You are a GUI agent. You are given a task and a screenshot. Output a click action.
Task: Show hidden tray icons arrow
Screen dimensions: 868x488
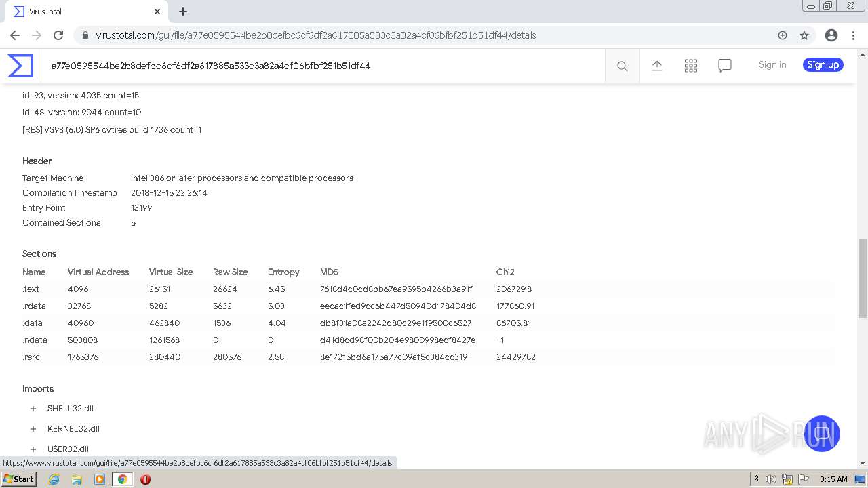[757, 479]
